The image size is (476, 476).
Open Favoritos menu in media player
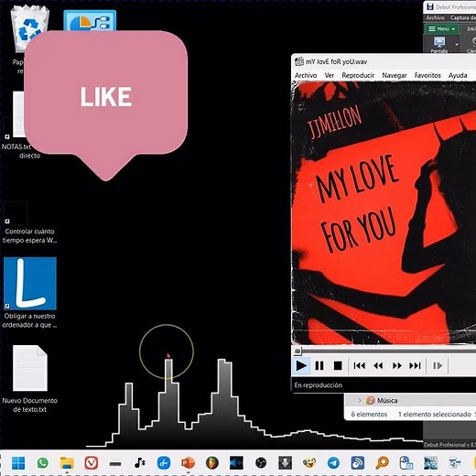coord(427,75)
